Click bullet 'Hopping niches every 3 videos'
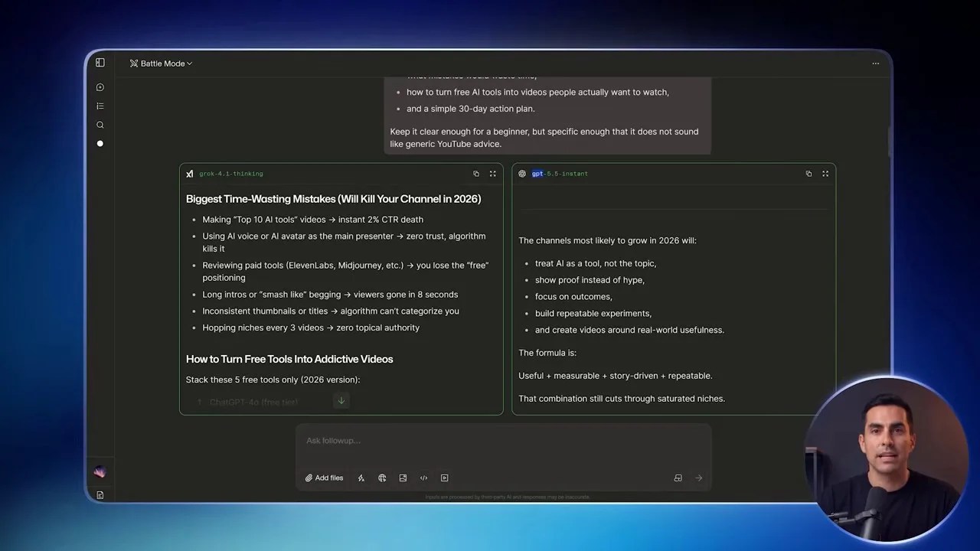Screen dimensions: 980x551 pos(311,328)
